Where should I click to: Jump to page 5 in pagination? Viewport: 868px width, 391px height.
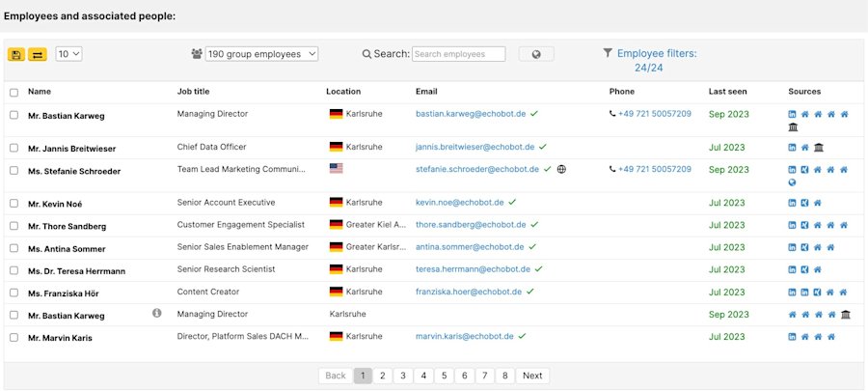coord(444,376)
